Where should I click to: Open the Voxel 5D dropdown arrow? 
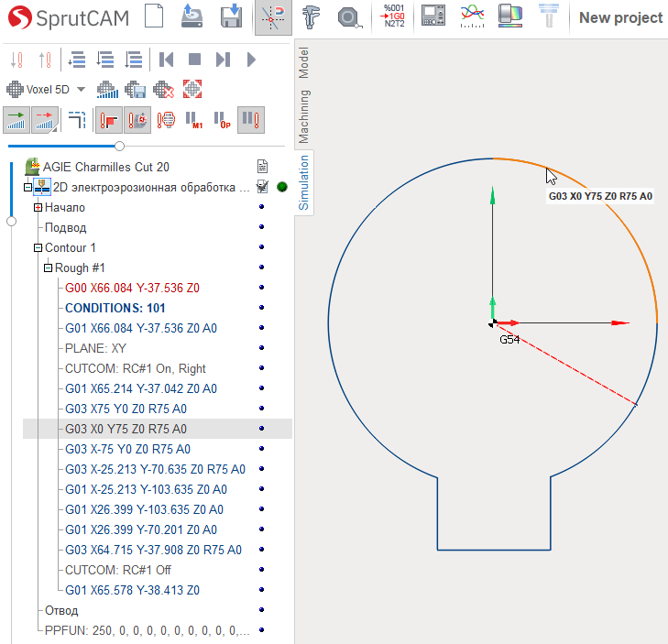[81, 90]
